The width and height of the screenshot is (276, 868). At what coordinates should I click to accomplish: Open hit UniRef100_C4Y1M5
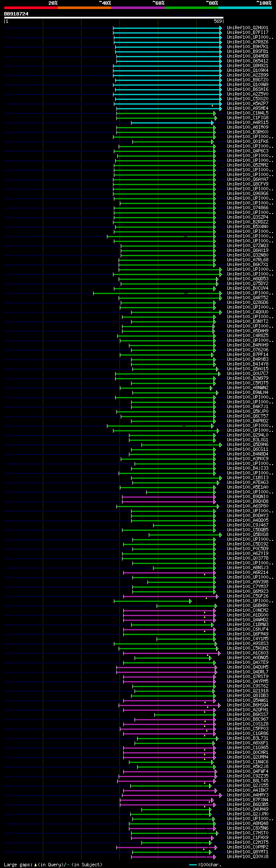(x=248, y=639)
